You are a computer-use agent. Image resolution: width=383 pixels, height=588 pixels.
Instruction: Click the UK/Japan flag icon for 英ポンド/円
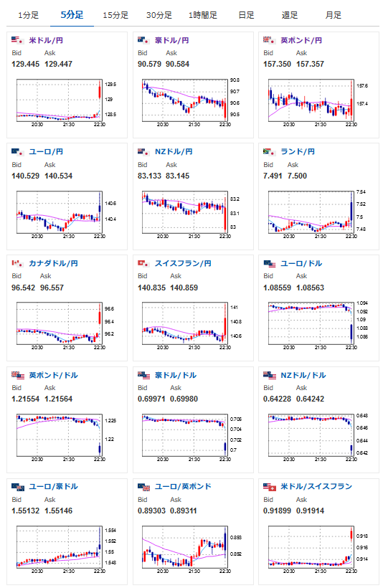pyautogui.click(x=270, y=40)
